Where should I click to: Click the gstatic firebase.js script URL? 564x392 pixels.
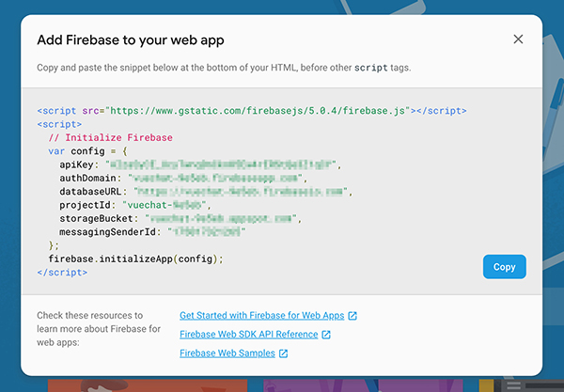tap(258, 111)
